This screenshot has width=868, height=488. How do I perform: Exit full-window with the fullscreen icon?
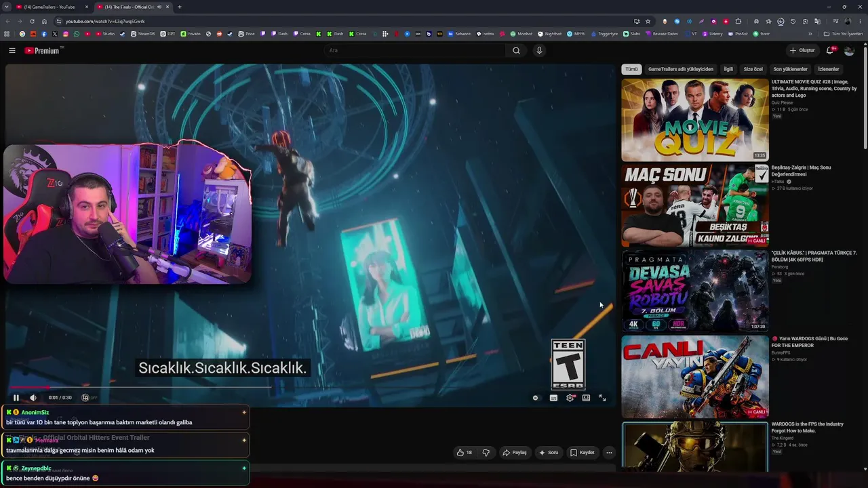pyautogui.click(x=602, y=398)
